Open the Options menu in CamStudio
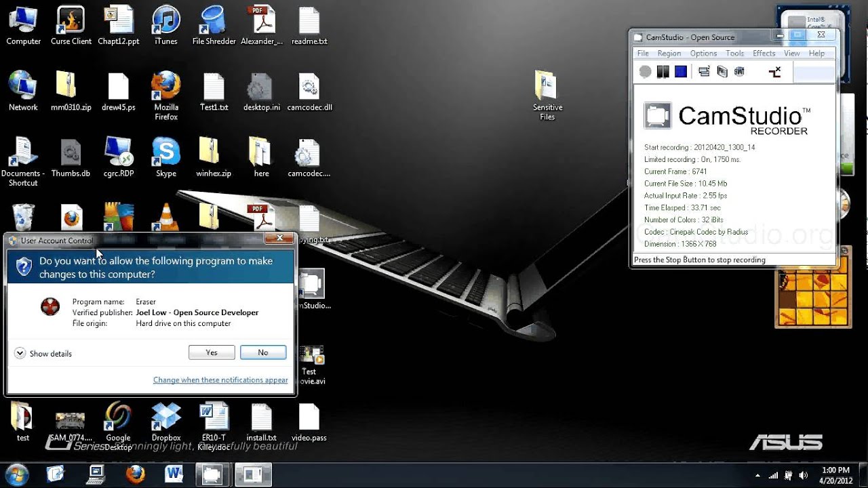868x488 pixels. pos(703,54)
